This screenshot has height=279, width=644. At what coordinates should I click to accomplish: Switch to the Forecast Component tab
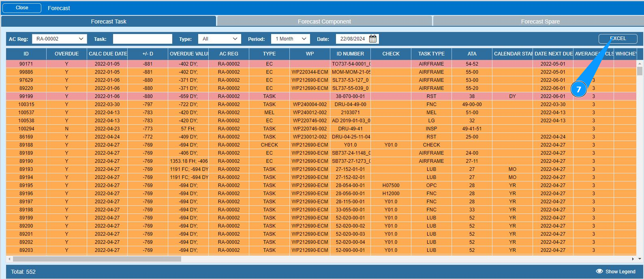pos(324,21)
